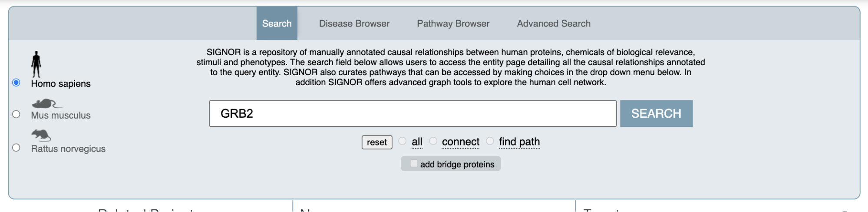
Task: Open the Disease Browser tab
Action: pyautogui.click(x=354, y=23)
